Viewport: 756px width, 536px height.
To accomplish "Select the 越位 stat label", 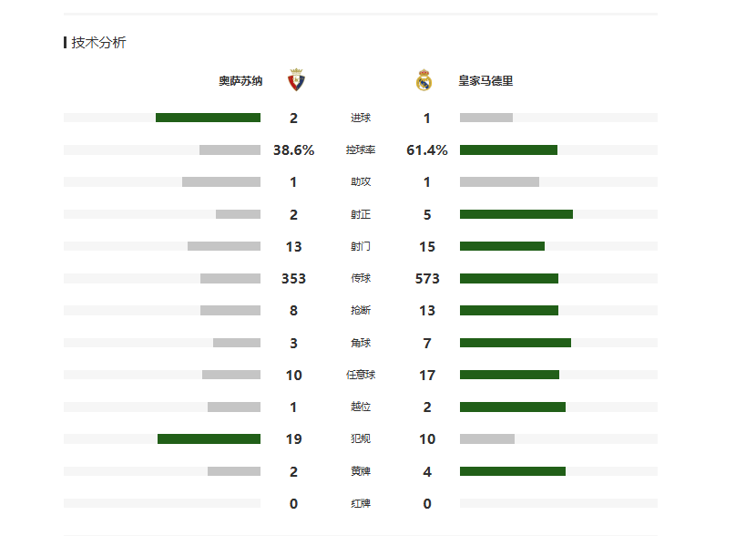I will [360, 407].
